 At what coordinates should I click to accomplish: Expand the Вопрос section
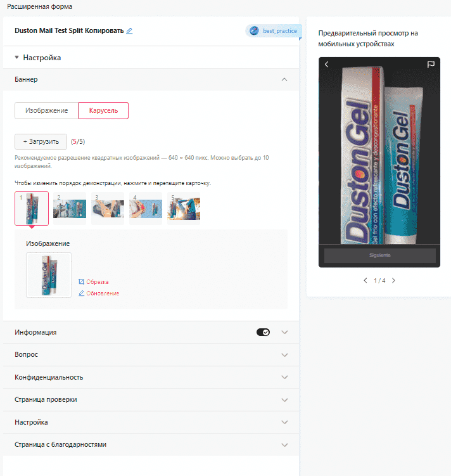pyautogui.click(x=284, y=355)
